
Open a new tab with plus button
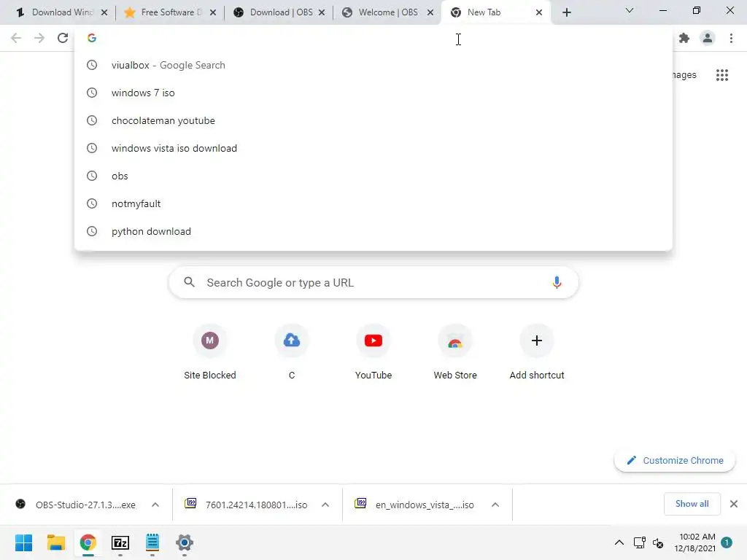[566, 12]
